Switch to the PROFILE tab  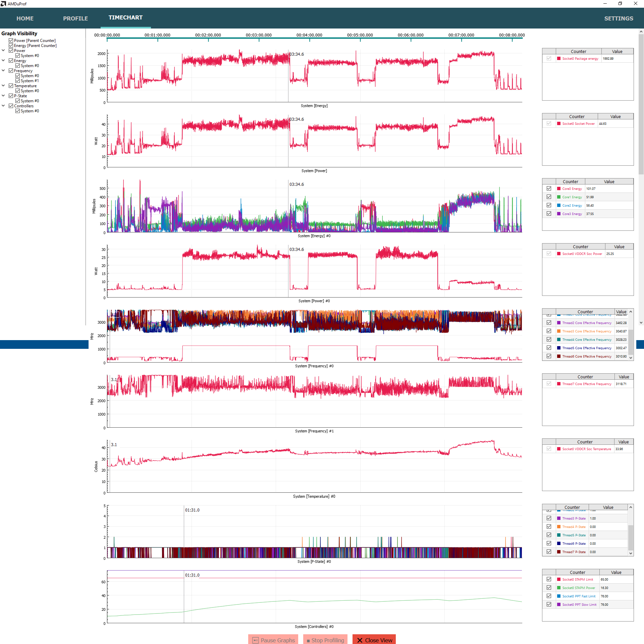[x=75, y=18]
